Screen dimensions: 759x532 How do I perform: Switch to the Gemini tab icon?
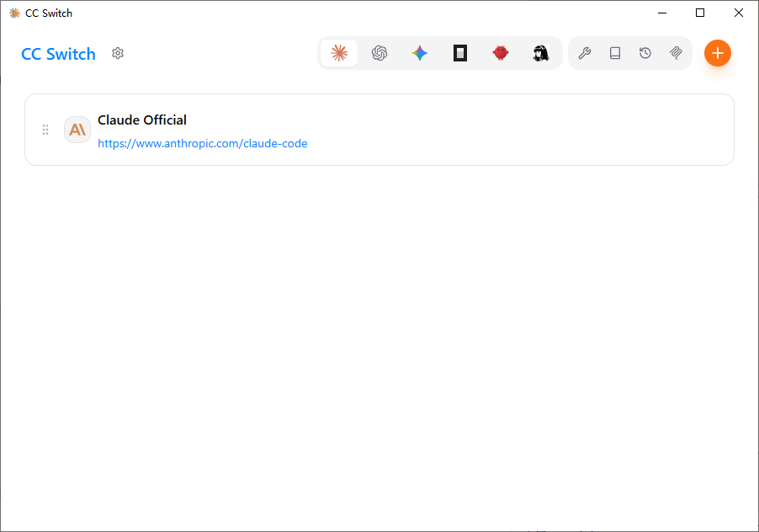pos(420,53)
